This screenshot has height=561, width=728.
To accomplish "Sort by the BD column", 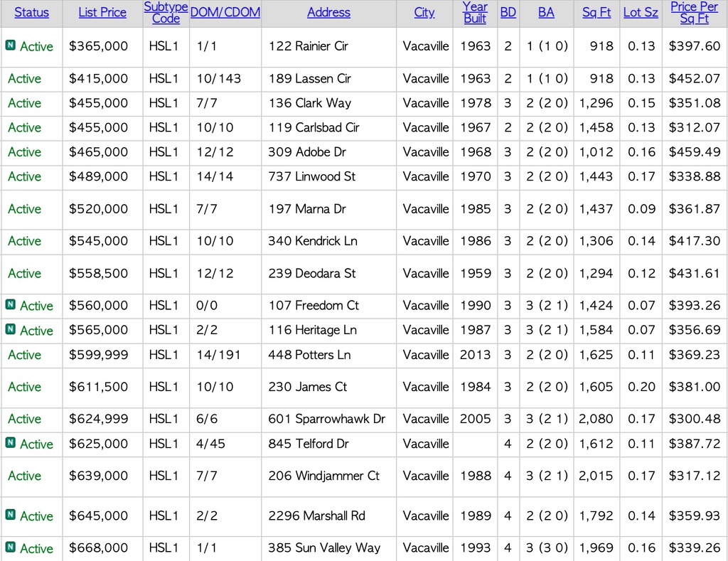I will tap(508, 13).
